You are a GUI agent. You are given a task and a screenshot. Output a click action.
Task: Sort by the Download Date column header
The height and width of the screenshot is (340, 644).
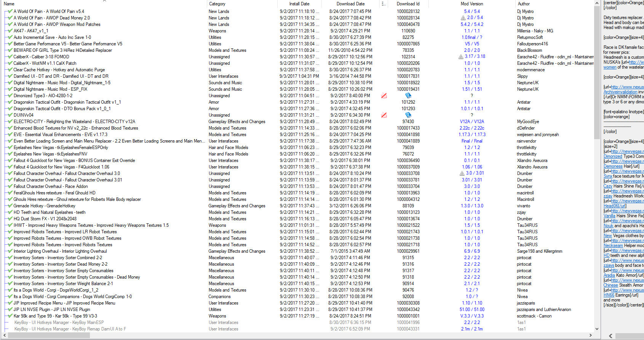(x=350, y=4)
